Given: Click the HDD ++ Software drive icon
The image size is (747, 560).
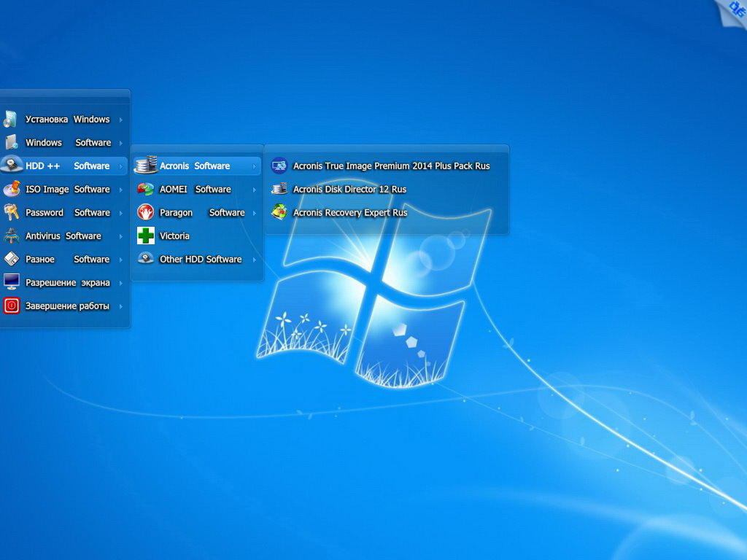Looking at the screenshot, I should coord(11,166).
